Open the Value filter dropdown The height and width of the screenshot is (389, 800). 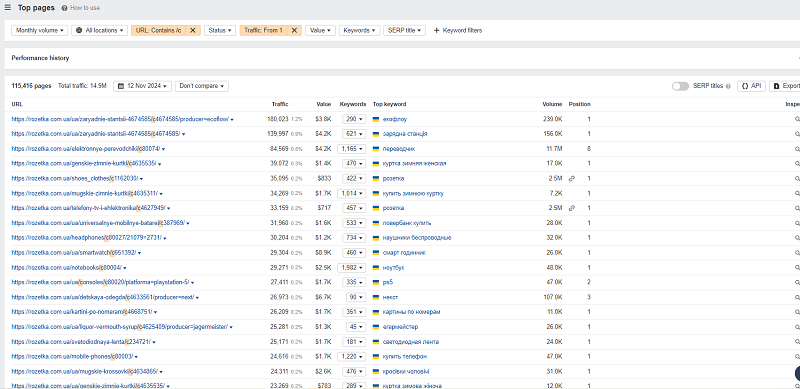click(x=320, y=31)
